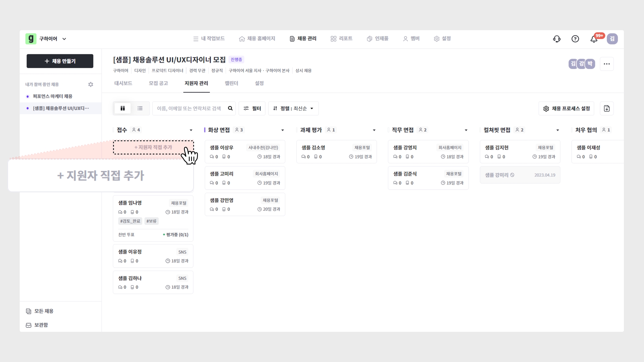Image resolution: width=644 pixels, height=362 pixels.
Task: Go to 채용 홈페이지 menu
Action: pyautogui.click(x=257, y=39)
